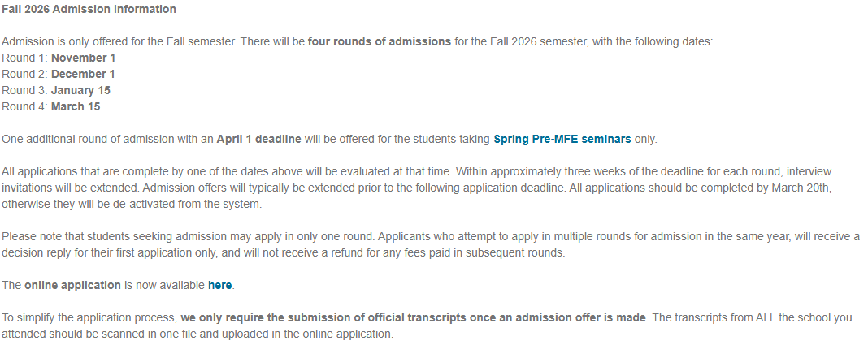
Task: Click the bold "April 1 deadline" text
Action: 258,139
